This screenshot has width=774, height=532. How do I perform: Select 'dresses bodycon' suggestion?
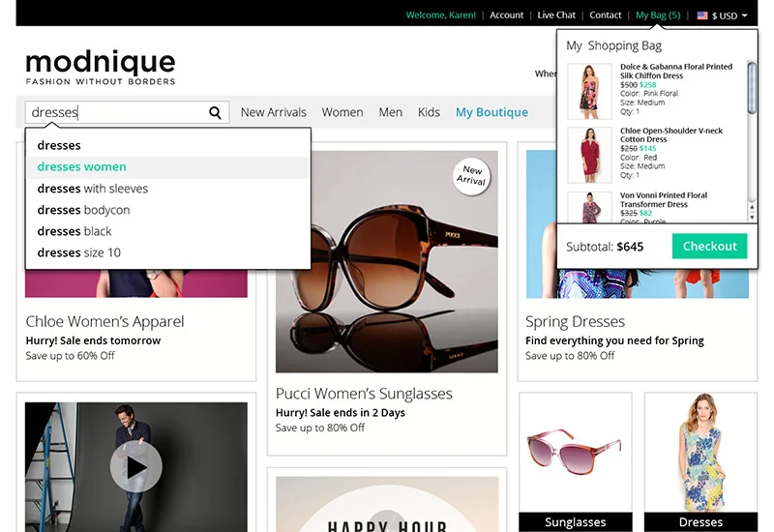tap(84, 210)
